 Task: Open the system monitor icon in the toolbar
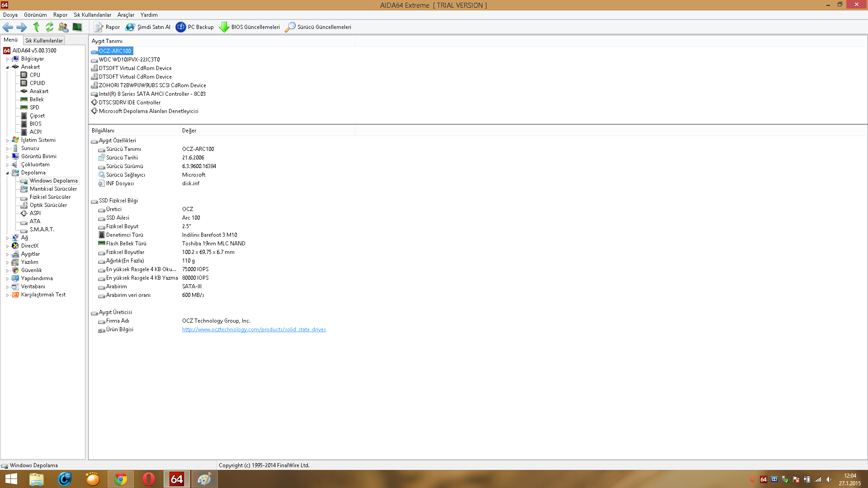77,27
